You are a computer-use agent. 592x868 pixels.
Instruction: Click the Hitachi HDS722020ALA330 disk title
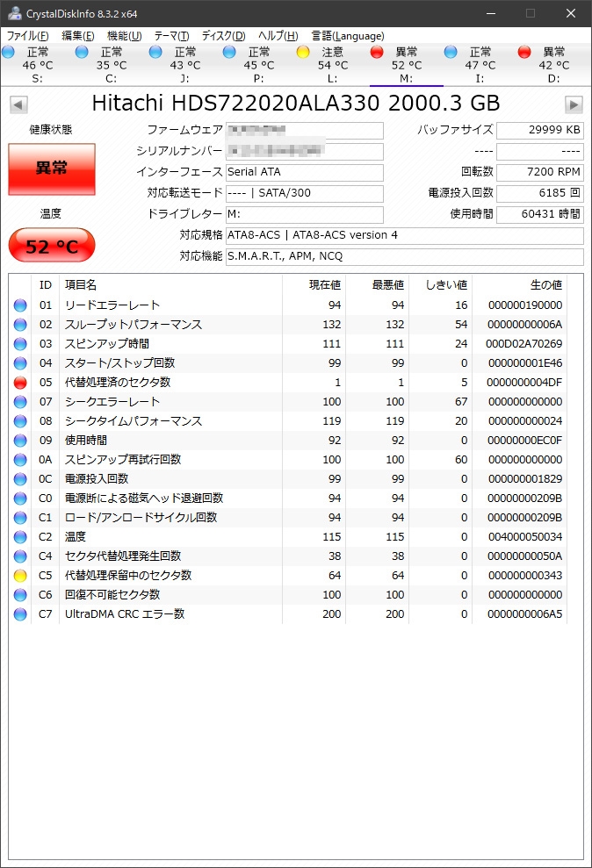(296, 104)
